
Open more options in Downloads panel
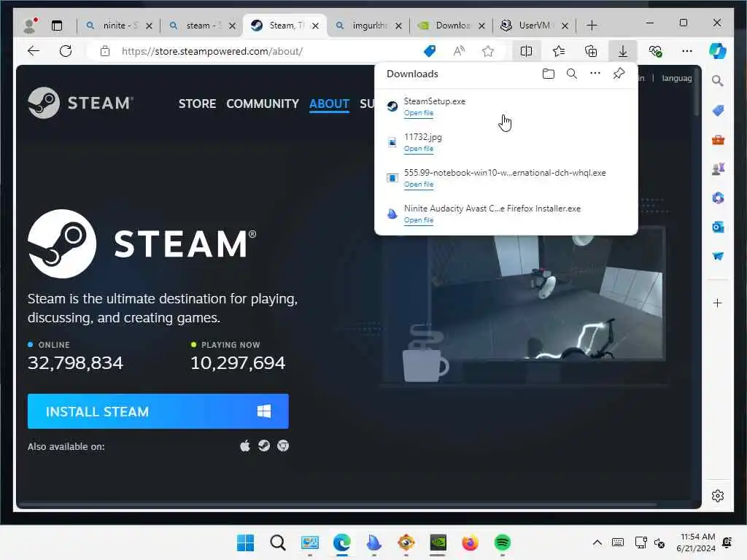(x=595, y=74)
